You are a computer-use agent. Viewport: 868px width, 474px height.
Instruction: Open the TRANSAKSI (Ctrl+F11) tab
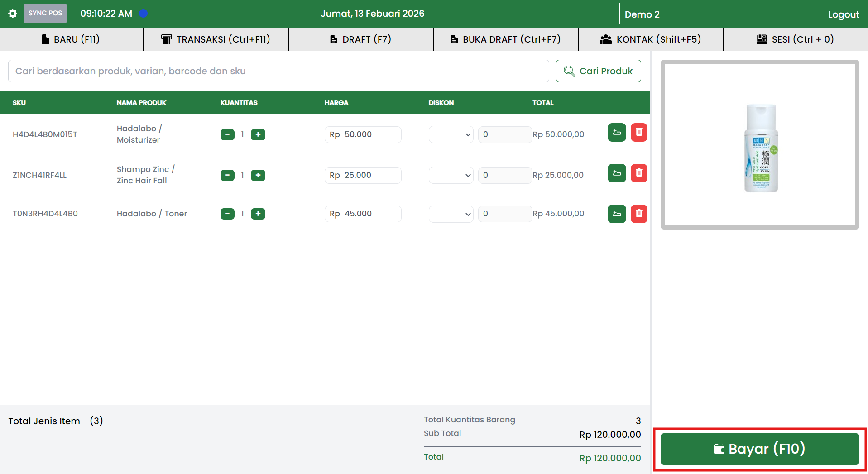(216, 39)
